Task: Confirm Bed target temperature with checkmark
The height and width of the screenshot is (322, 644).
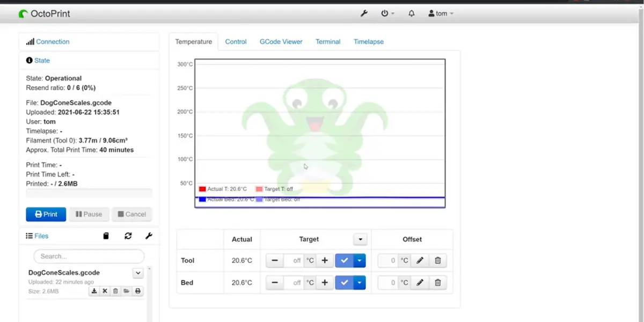Action: 345,283
